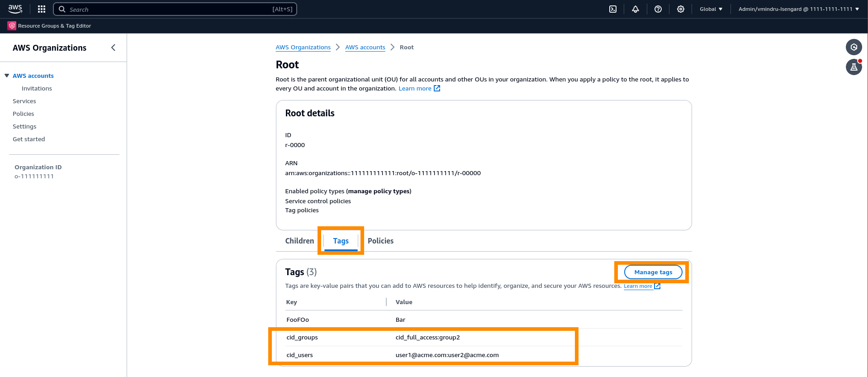Open the help question mark icon

658,9
